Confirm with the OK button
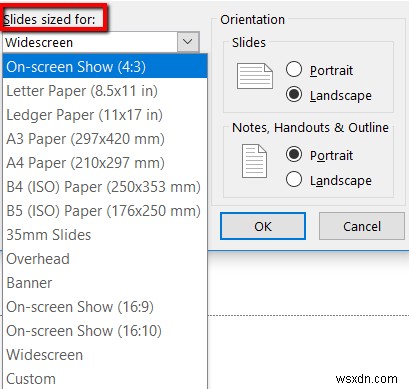Image resolution: width=409 pixels, height=389 pixels. (x=263, y=226)
